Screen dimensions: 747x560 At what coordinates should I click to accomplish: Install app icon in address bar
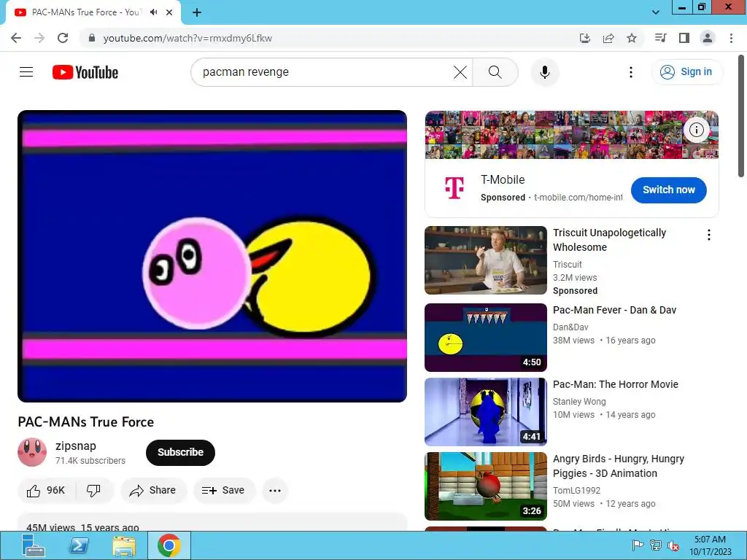[x=585, y=38]
